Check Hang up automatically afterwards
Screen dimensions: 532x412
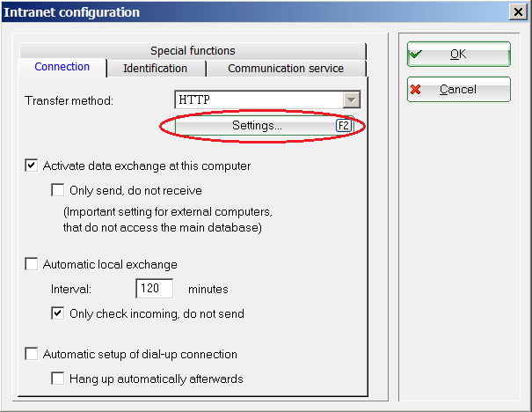pos(58,379)
